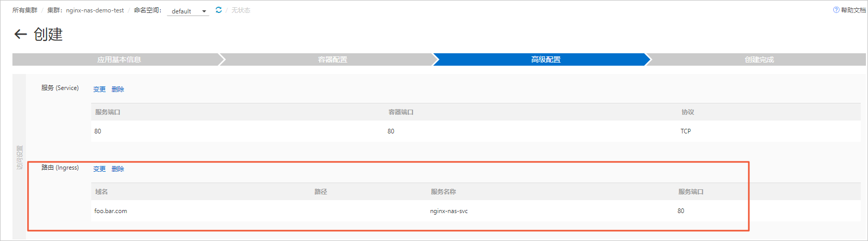Select the 路径 column header

point(321,192)
